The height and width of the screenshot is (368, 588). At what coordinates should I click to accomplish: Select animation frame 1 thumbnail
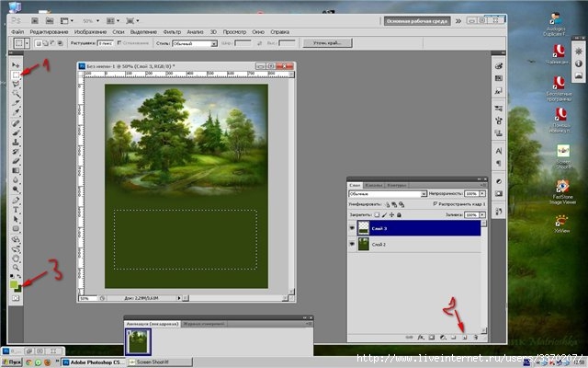pos(138,341)
